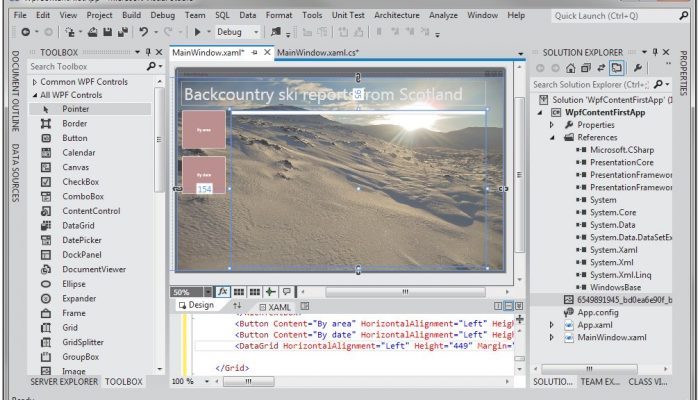
Task: Expand MainWindow.xaml node in Solution Explorer
Action: pyautogui.click(x=552, y=338)
